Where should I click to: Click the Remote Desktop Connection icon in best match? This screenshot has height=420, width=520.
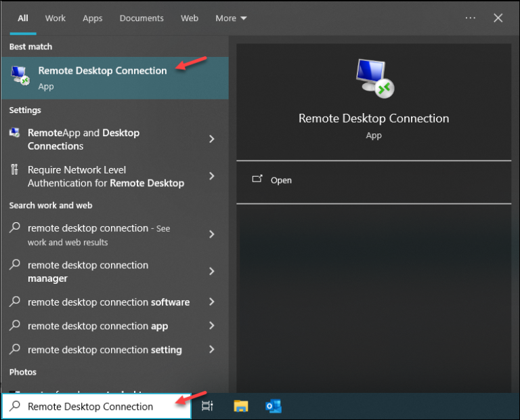click(20, 76)
